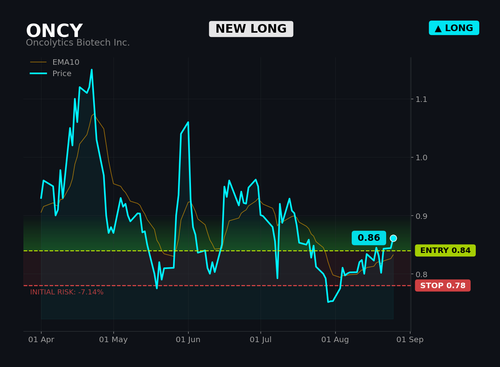Click the 01 May axis label
Image resolution: width=500 pixels, height=367 pixels.
tap(113, 339)
